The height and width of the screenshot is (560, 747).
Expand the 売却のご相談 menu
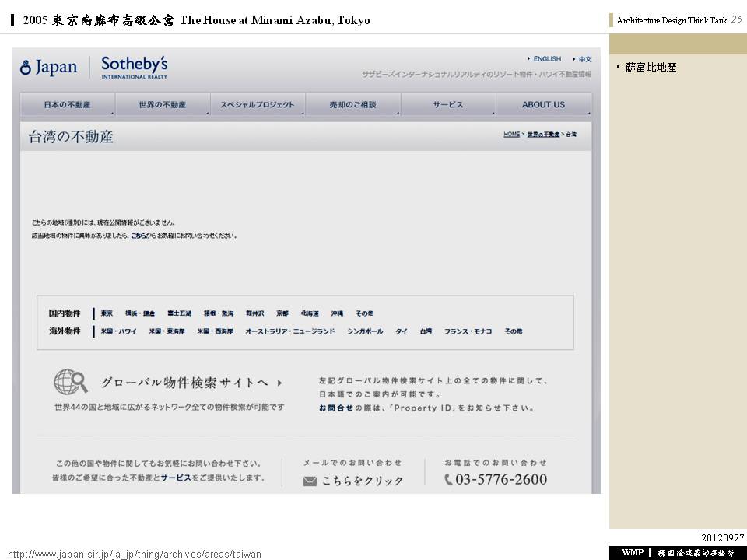[352, 105]
